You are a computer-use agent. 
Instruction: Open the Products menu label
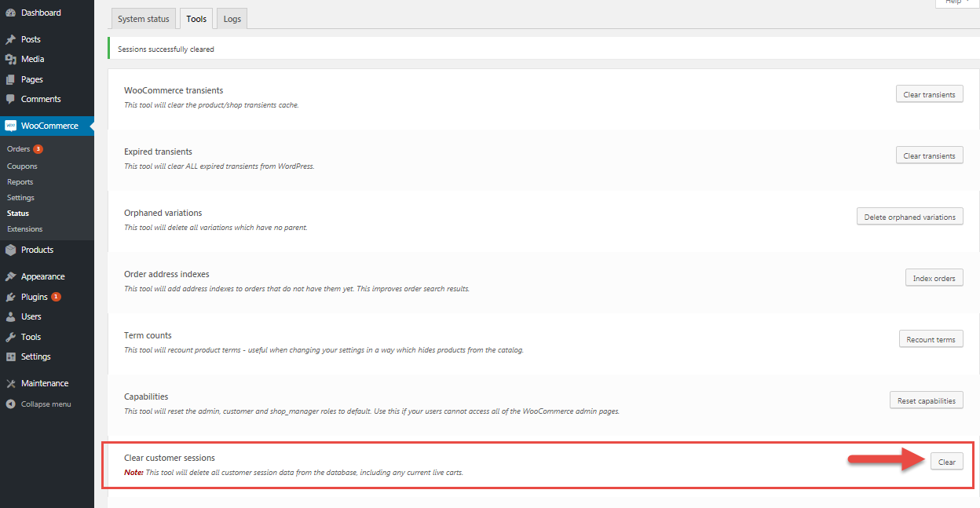tap(37, 250)
